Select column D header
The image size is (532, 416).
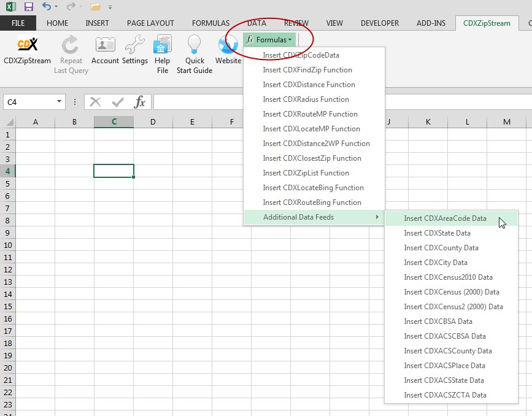153,122
